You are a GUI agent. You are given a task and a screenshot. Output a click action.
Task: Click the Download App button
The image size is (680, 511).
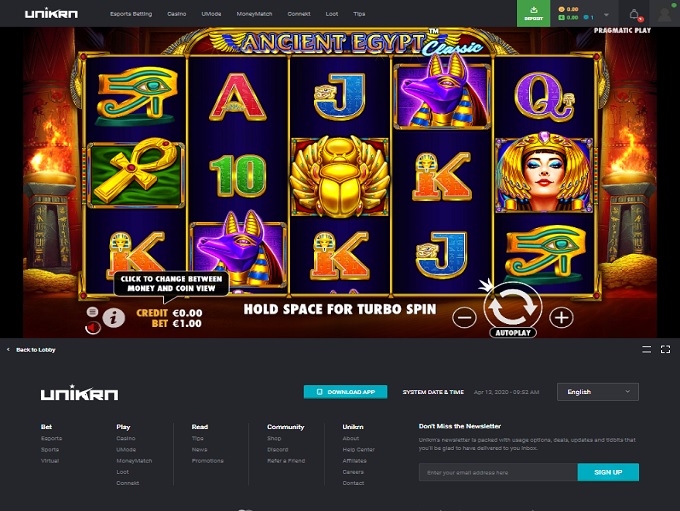click(x=345, y=392)
